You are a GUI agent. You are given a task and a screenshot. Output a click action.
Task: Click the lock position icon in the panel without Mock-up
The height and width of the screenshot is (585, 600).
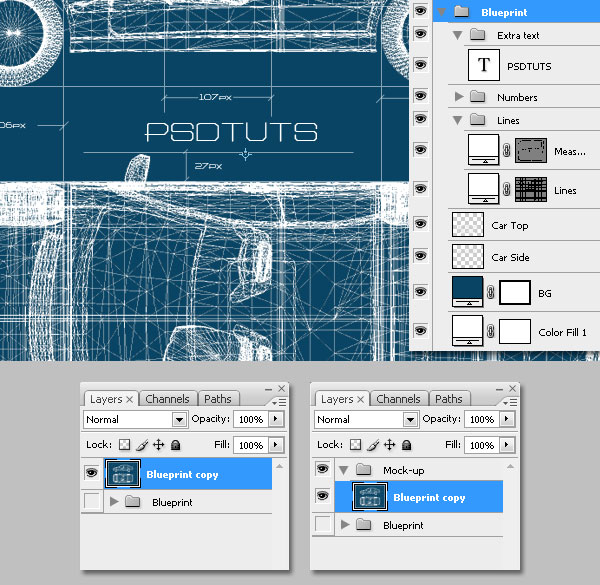[x=158, y=445]
